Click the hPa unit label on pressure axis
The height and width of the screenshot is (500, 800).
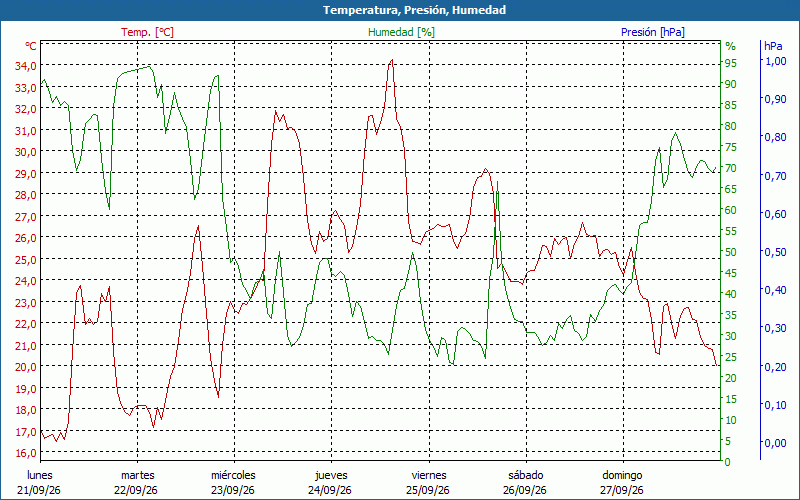pos(773,46)
